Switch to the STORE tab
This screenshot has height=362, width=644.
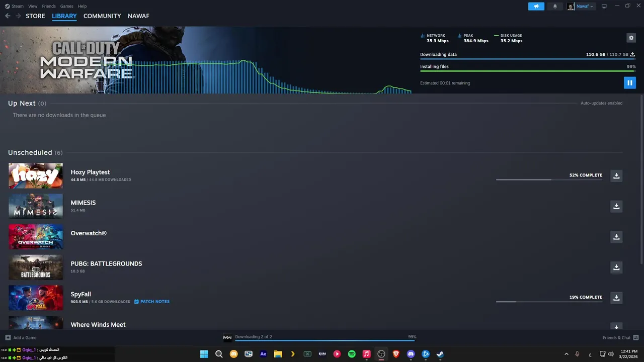35,16
